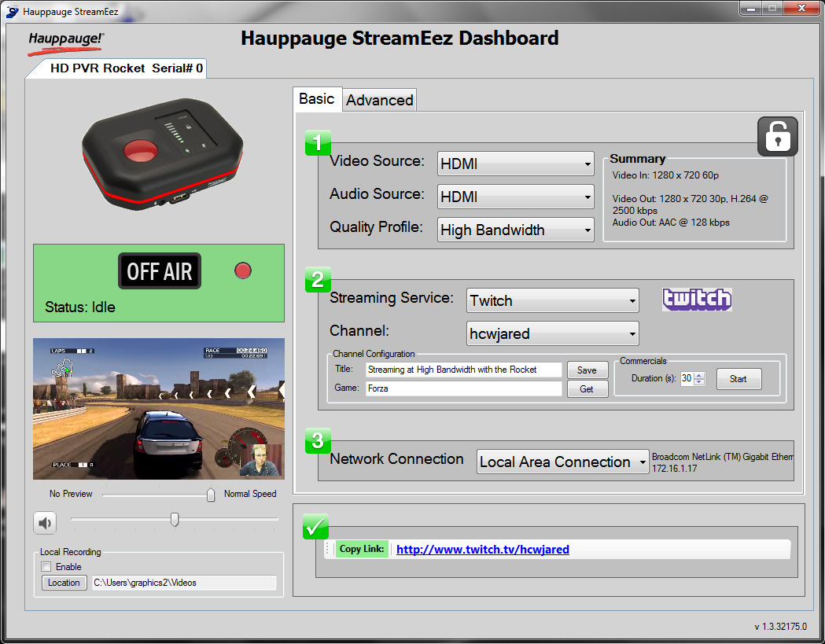Select the HD PVR Rocket Serial# 0 tab
825x644 pixels.
coord(126,68)
